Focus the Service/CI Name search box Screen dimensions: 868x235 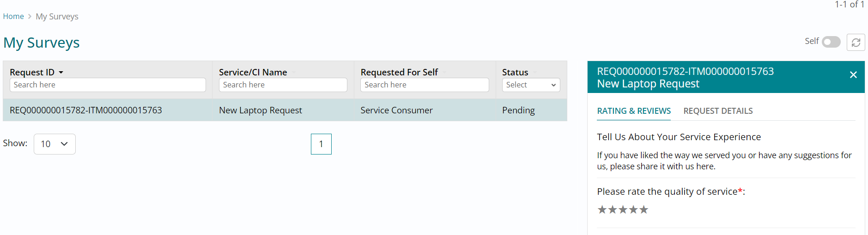283,85
